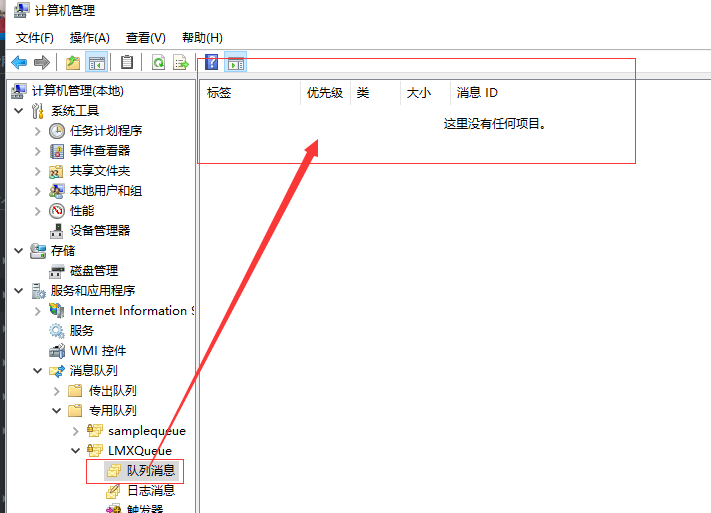Click the Disk Management icon
The image size is (711, 513).
click(57, 271)
